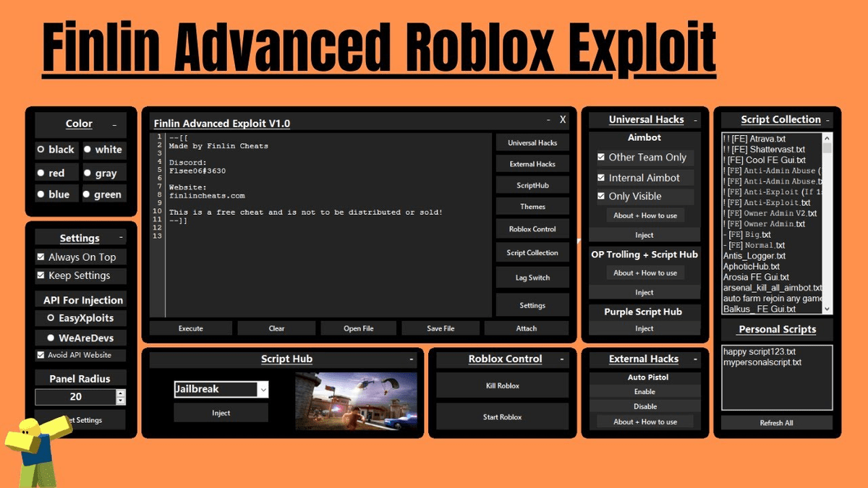The image size is (868, 488).
Task: Collapse the Color panel with its dash
Action: coord(114,124)
